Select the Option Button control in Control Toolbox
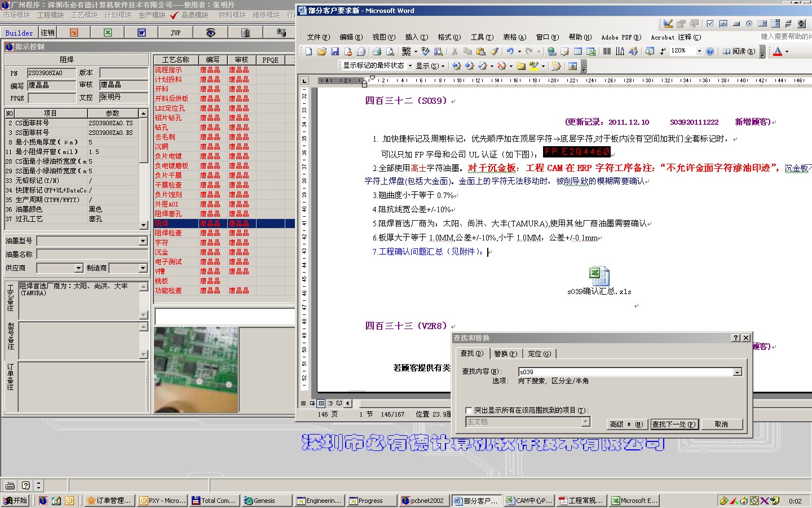Viewport: 812px width, 508px height. pos(749,24)
